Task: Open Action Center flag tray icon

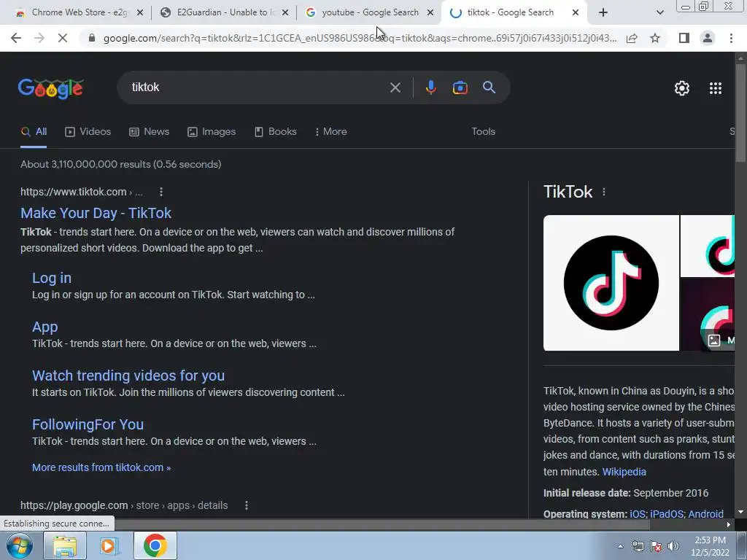Action: (x=656, y=546)
